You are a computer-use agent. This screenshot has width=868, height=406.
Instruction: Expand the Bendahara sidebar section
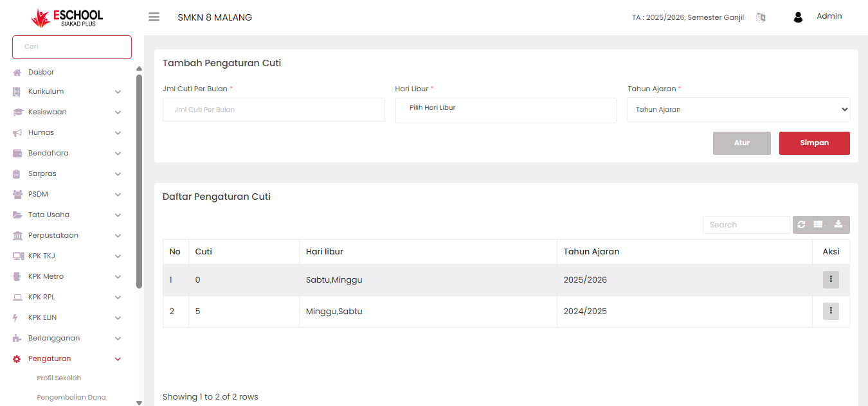[68, 153]
